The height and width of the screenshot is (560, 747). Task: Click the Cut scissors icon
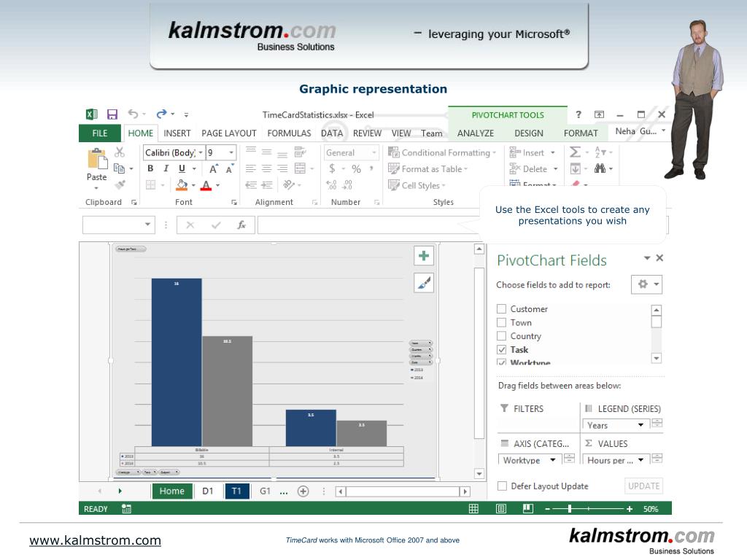click(120, 152)
